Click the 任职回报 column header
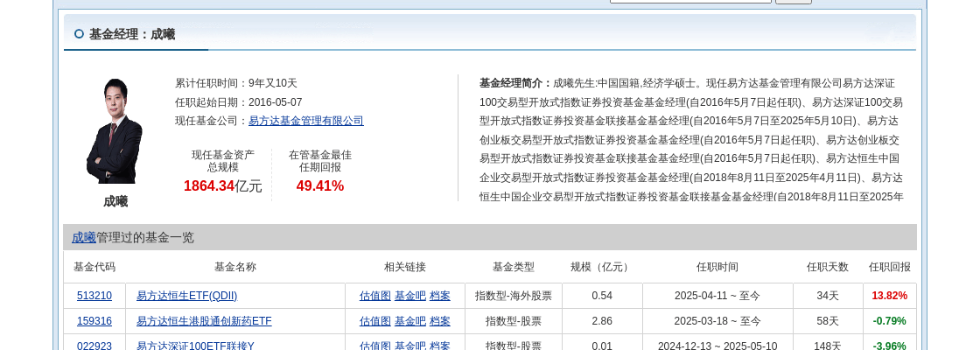 (x=889, y=267)
